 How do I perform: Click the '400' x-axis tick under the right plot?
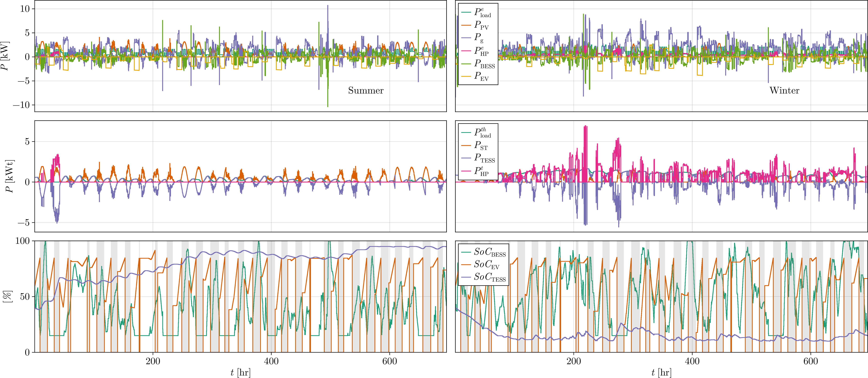click(692, 362)
